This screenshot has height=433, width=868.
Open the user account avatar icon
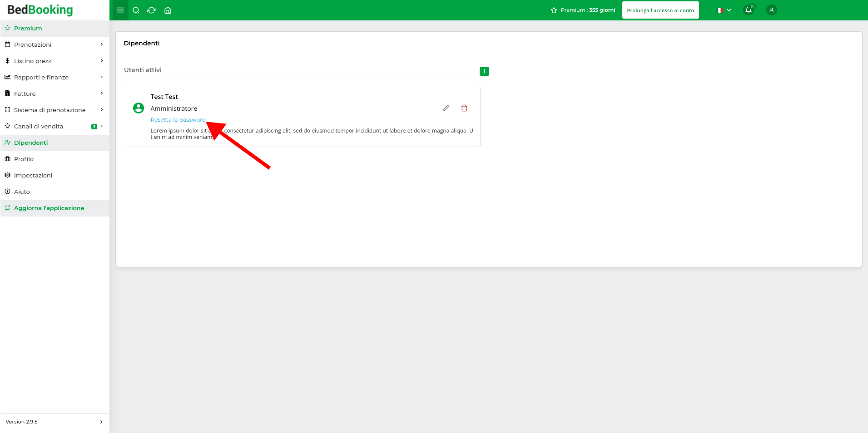[771, 10]
